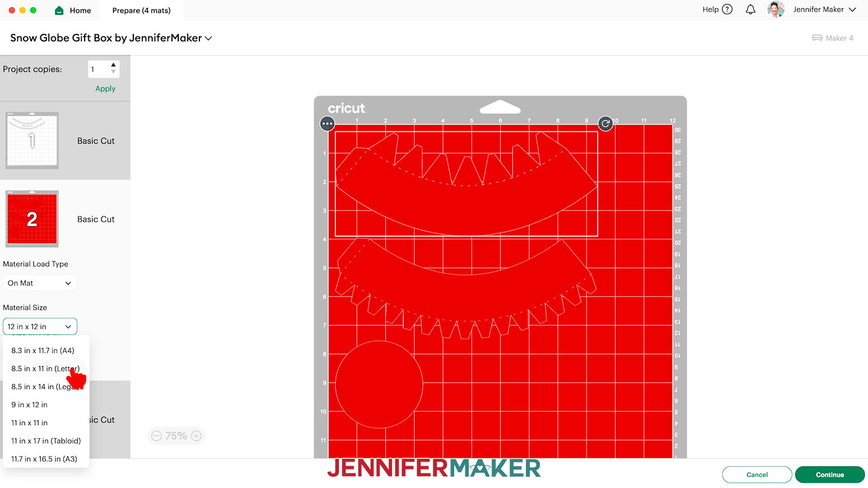The width and height of the screenshot is (868, 488).
Task: Choose 8.5 in x 11 in (Letter) size
Action: tap(46, 368)
